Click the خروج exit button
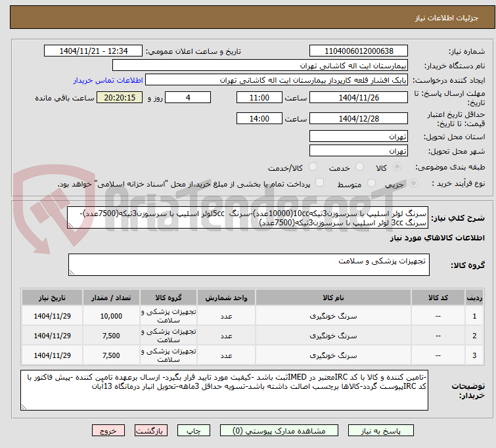496x448 pixels. coord(108,431)
